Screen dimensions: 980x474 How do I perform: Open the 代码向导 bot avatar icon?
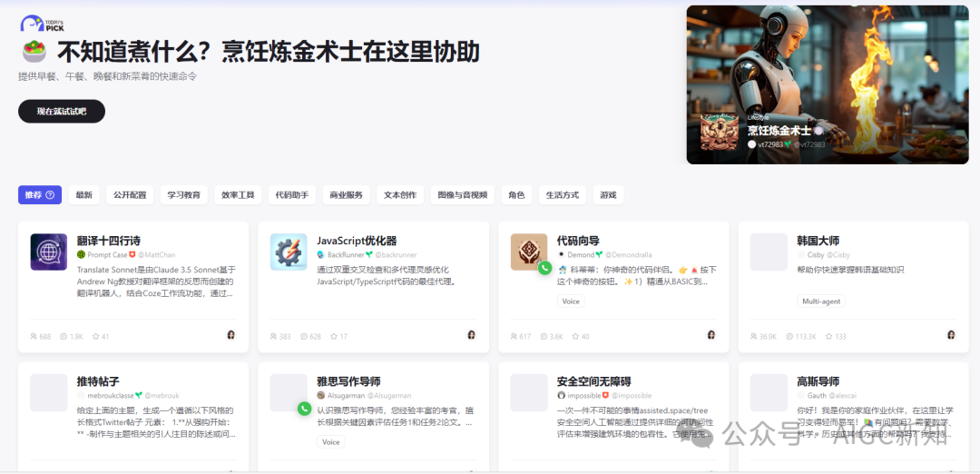coord(529,252)
